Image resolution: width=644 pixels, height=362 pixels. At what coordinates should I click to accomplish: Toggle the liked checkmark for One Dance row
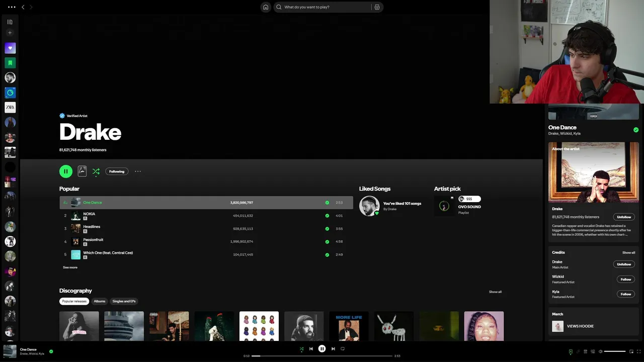327,203
